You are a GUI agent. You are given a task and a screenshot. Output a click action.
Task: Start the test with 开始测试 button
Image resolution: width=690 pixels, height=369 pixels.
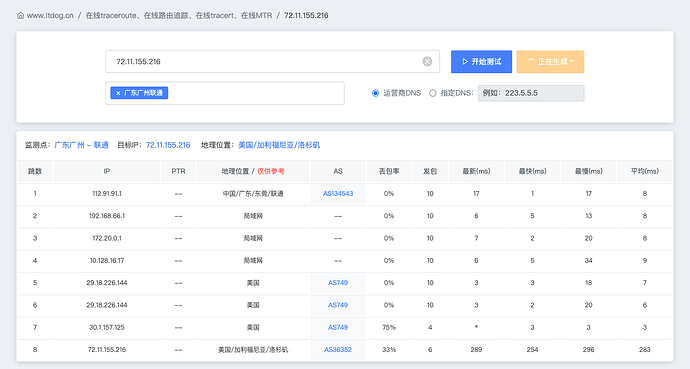coord(481,62)
